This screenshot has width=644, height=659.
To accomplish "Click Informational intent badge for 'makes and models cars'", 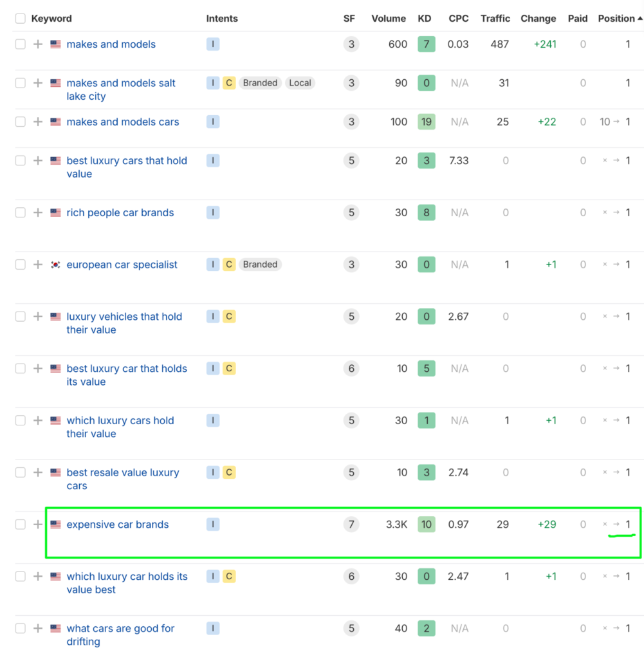I will click(x=213, y=122).
